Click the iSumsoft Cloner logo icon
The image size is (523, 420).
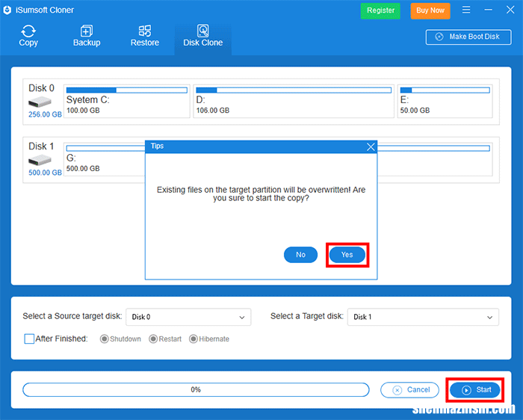7,10
